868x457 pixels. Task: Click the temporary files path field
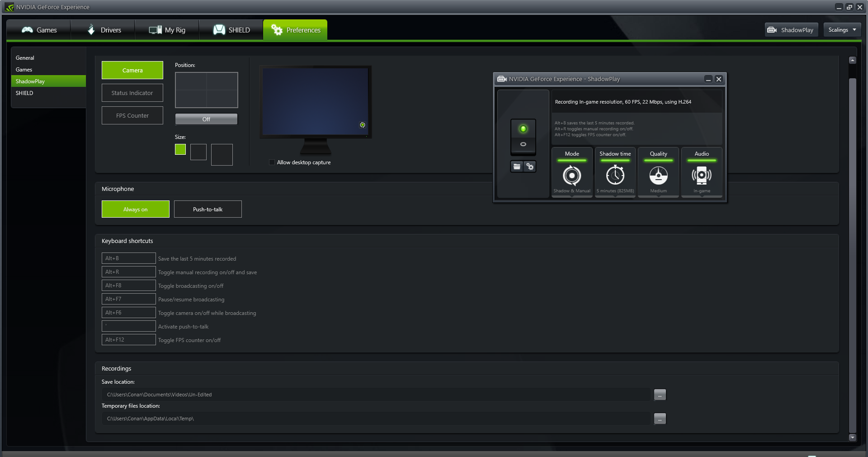(376, 419)
